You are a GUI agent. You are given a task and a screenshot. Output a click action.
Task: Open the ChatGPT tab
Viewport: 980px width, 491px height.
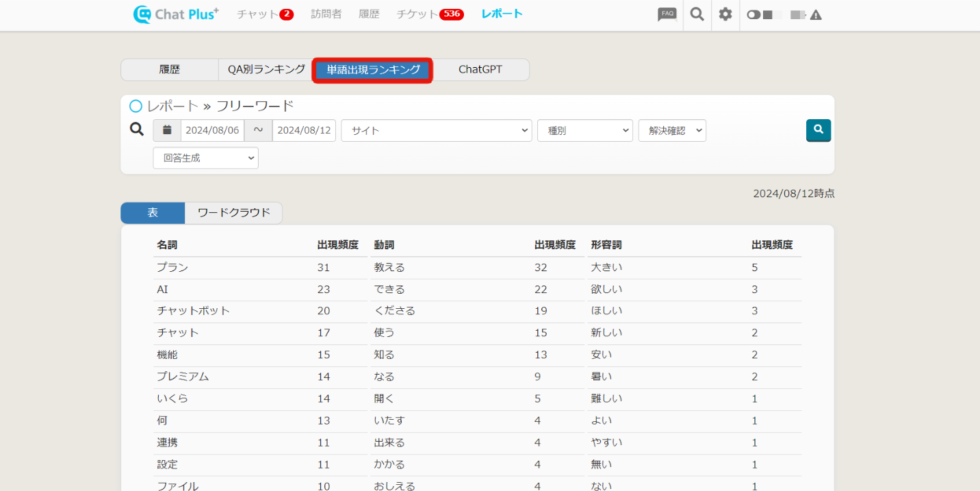pos(480,70)
